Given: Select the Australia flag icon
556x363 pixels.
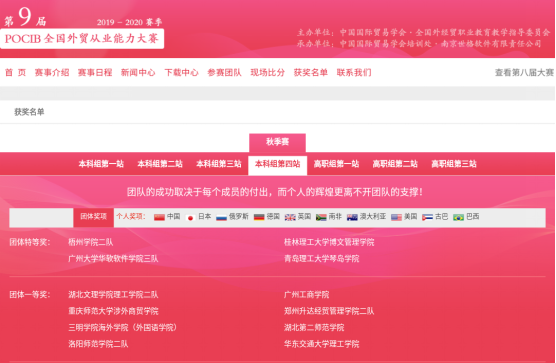Looking at the screenshot, I should coord(352,217).
